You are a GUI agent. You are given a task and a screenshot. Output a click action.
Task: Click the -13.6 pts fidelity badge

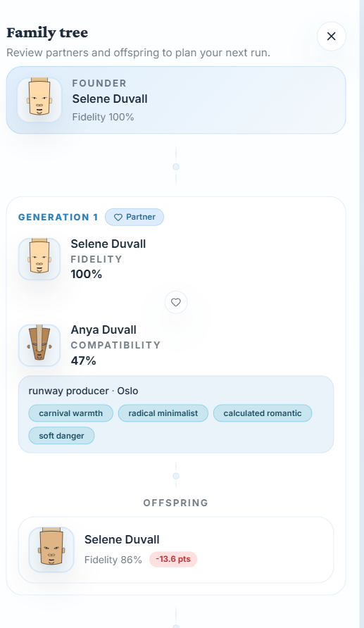point(173,559)
